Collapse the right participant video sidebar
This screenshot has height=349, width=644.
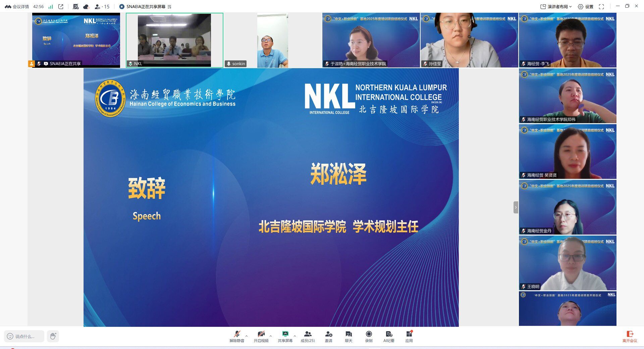516,207
